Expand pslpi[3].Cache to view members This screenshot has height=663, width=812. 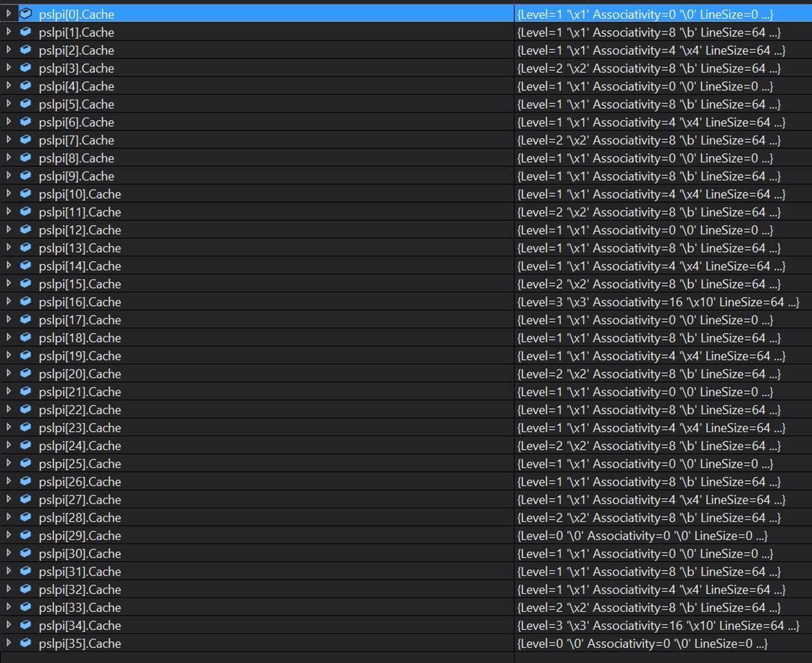point(7,68)
